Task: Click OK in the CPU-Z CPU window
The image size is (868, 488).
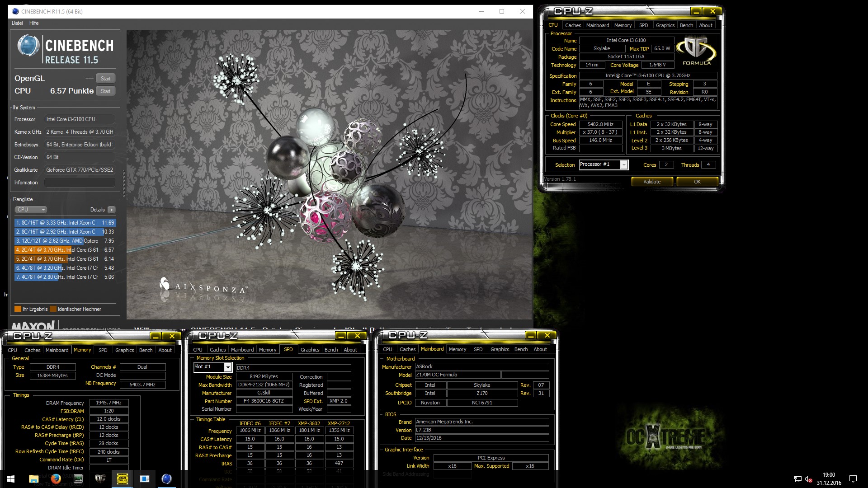Action: [x=697, y=182]
